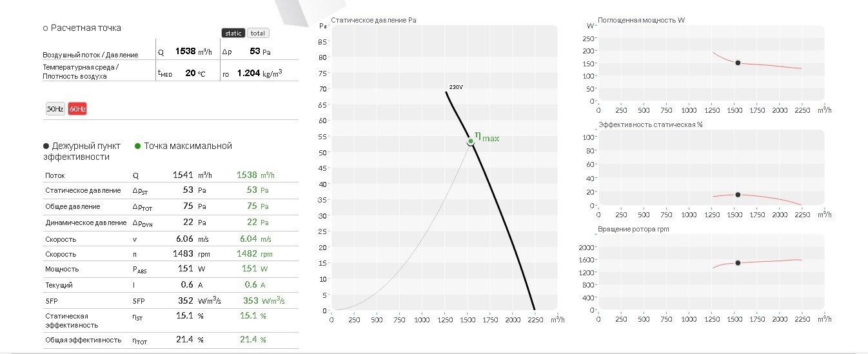
Task: Click the air density 1.204 value
Action: tap(248, 73)
